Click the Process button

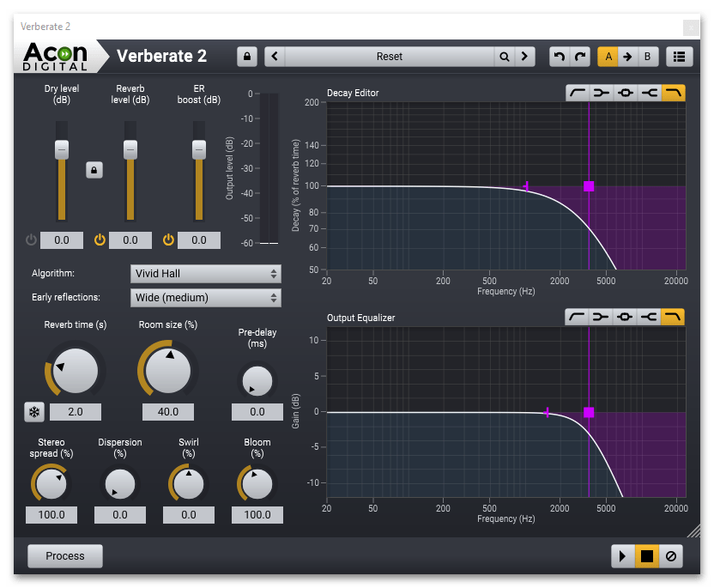[65, 556]
